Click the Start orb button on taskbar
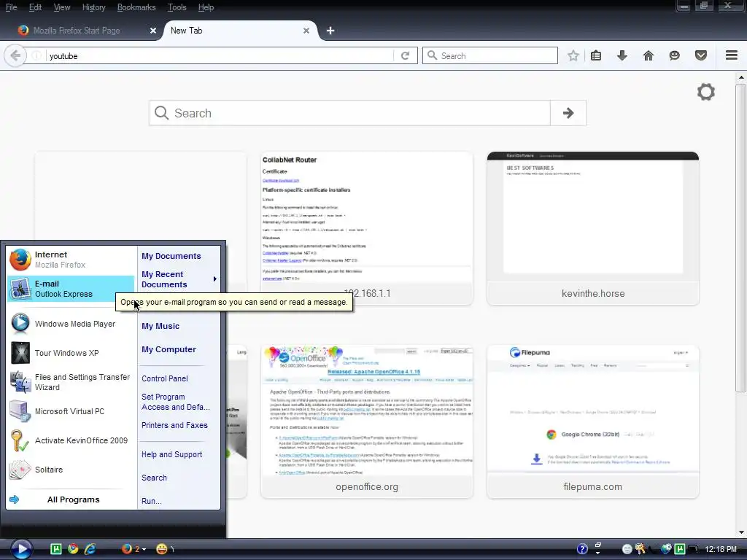Image resolution: width=747 pixels, height=560 pixels. pyautogui.click(x=21, y=548)
